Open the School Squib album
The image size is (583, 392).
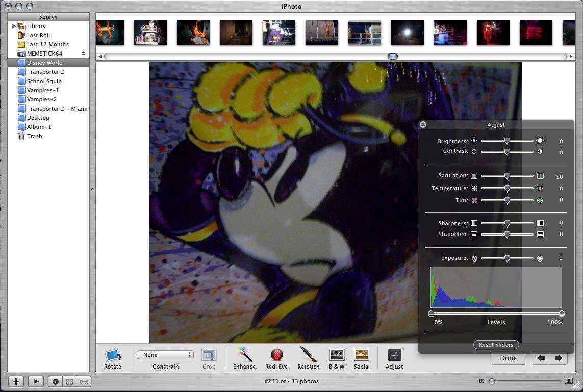(x=48, y=81)
